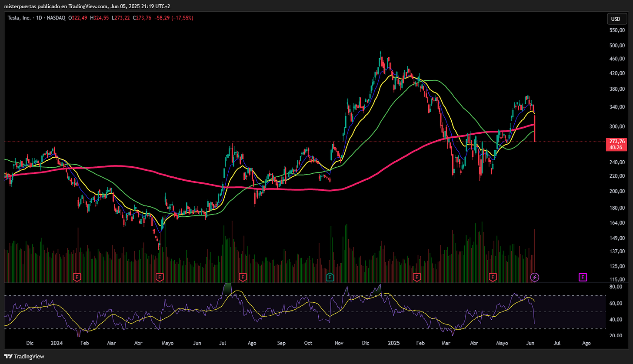This screenshot has width=633, height=364.
Task: Click the Oct label on the time axis
Action: 308,343
